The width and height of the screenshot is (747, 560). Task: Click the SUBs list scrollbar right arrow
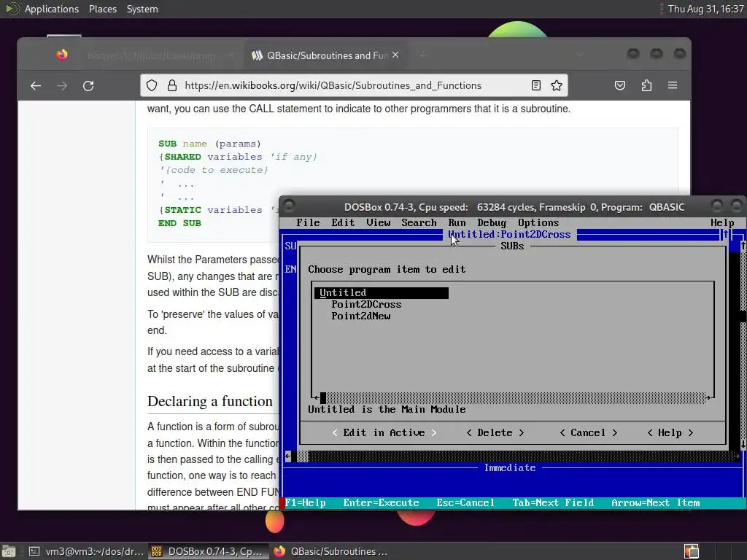click(708, 397)
